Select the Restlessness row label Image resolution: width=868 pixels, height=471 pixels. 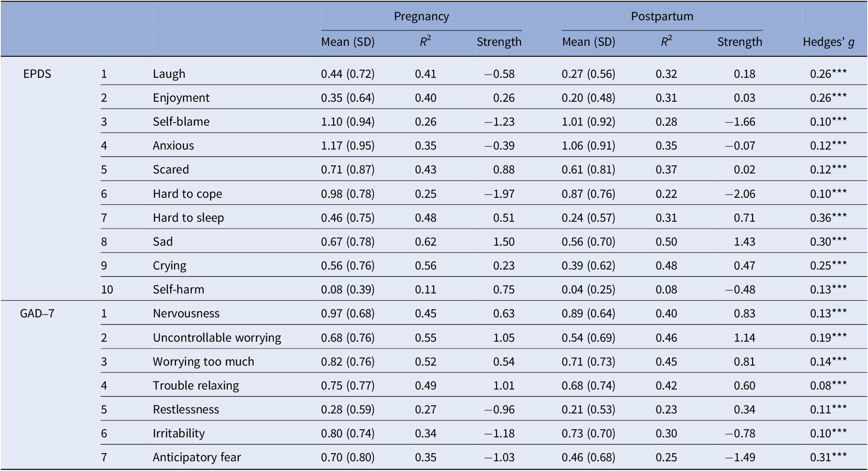[x=186, y=409]
